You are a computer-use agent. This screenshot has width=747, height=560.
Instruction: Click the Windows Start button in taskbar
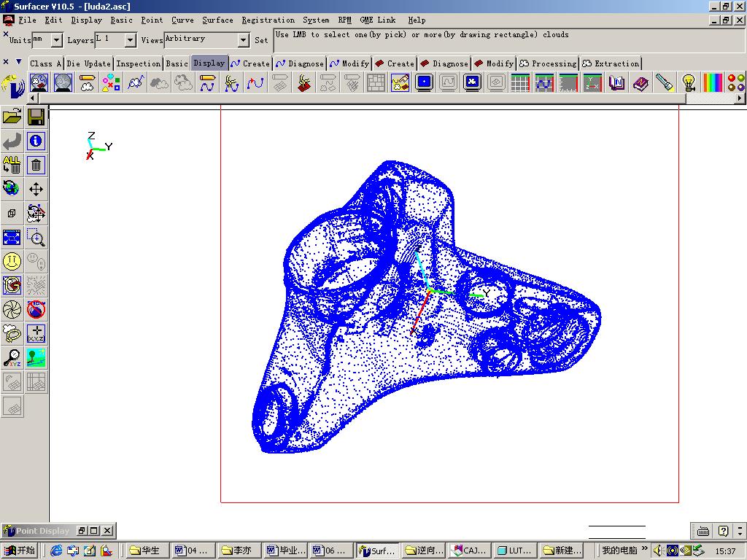[20, 551]
